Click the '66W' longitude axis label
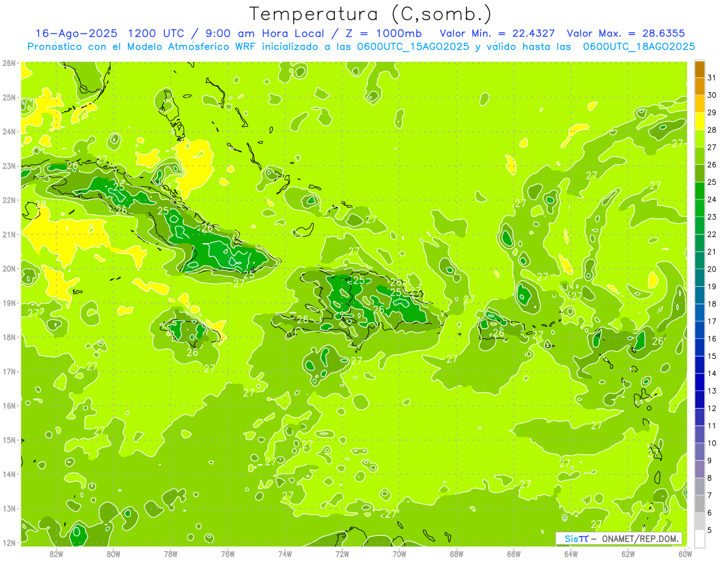Image resolution: width=728 pixels, height=562 pixels. (x=514, y=554)
